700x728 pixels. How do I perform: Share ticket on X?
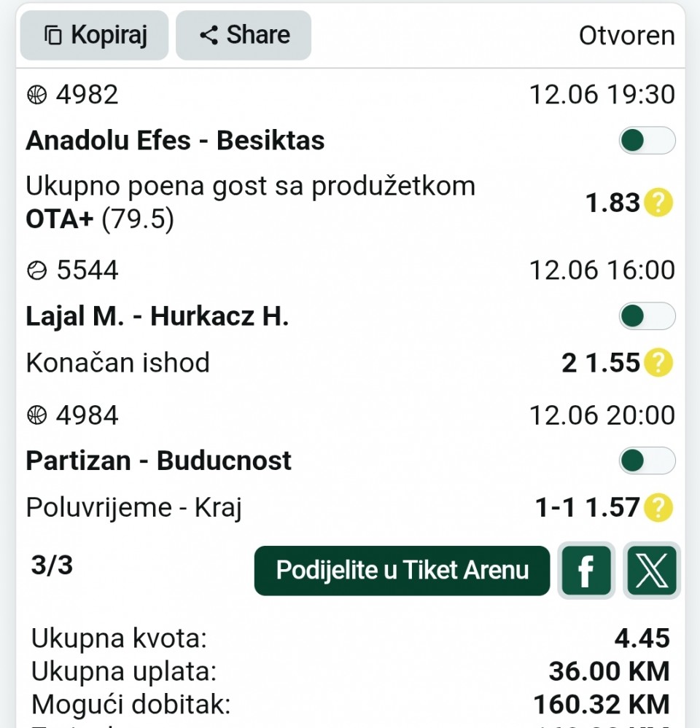[x=652, y=571]
